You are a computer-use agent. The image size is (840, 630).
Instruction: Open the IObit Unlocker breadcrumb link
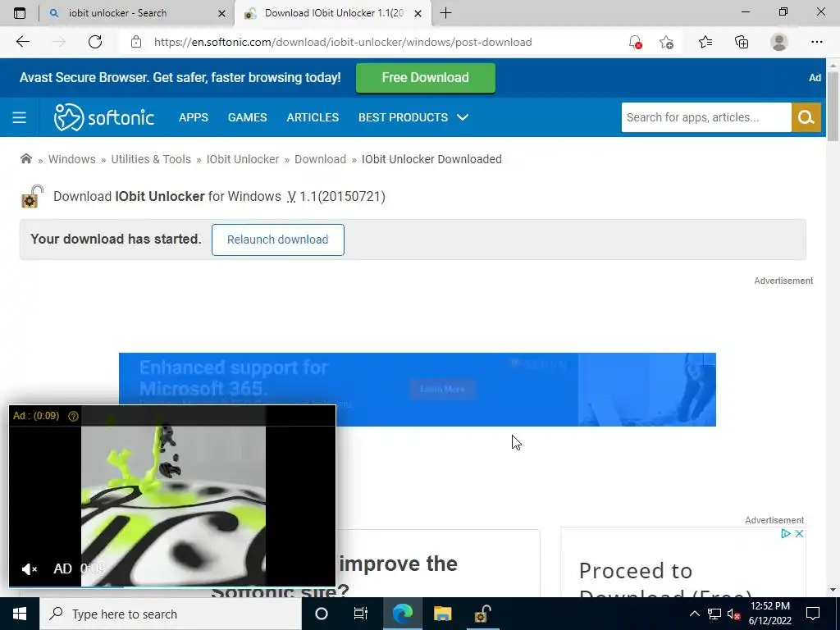coord(243,159)
